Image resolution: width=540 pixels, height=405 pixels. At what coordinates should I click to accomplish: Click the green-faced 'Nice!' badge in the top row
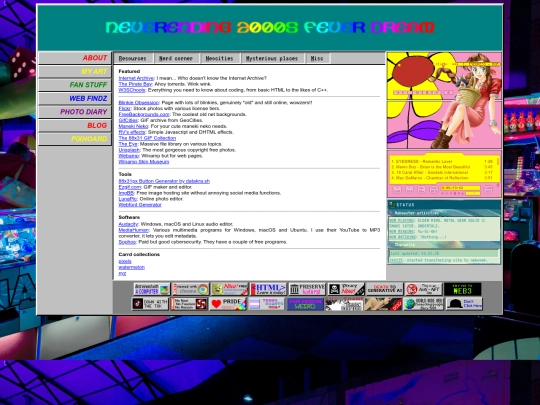pyautogui.click(x=229, y=289)
